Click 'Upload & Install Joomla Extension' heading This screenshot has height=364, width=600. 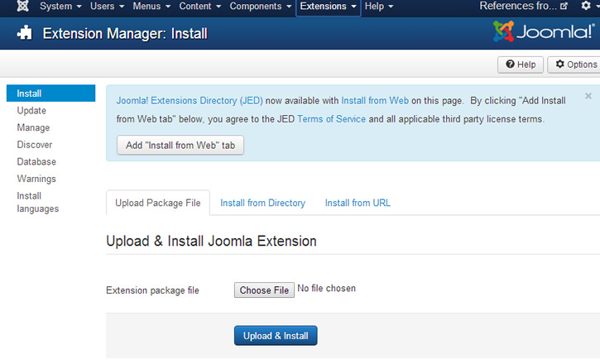(211, 242)
